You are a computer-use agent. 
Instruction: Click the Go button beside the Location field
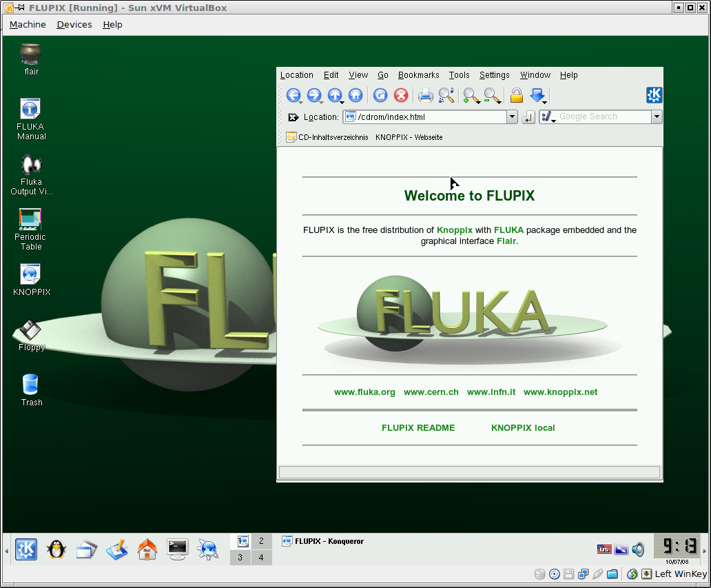(x=528, y=117)
